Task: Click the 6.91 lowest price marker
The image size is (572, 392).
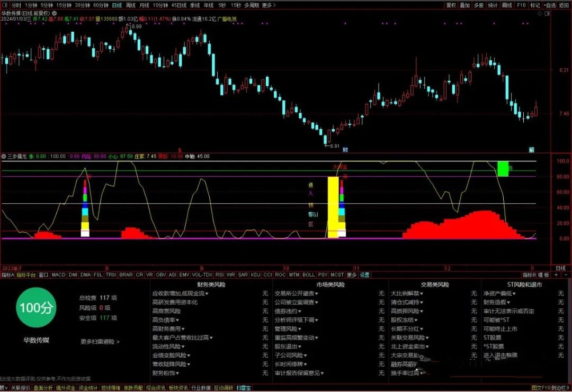Action: point(333,145)
